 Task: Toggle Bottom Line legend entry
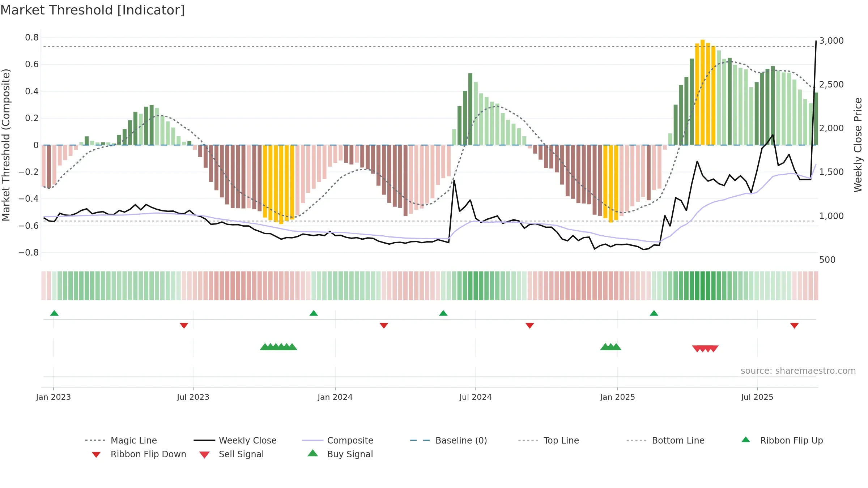[665, 440]
